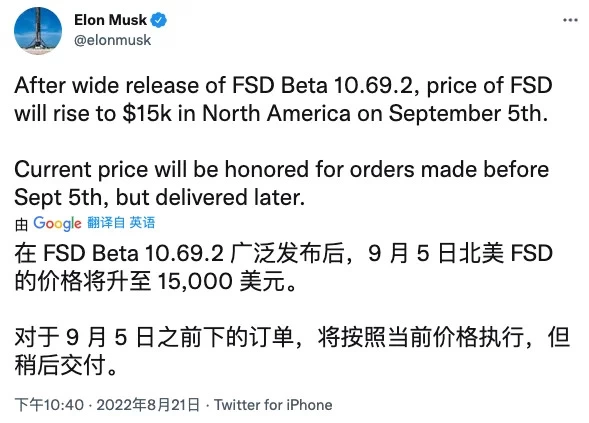The height and width of the screenshot is (423, 589).
Task: Open Elon Musk's profile picture
Action: [38, 30]
